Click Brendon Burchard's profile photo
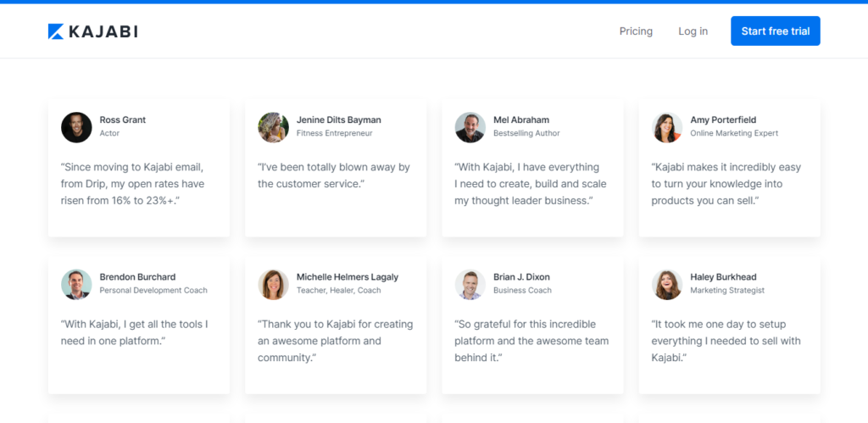868x423 pixels. pos(76,284)
